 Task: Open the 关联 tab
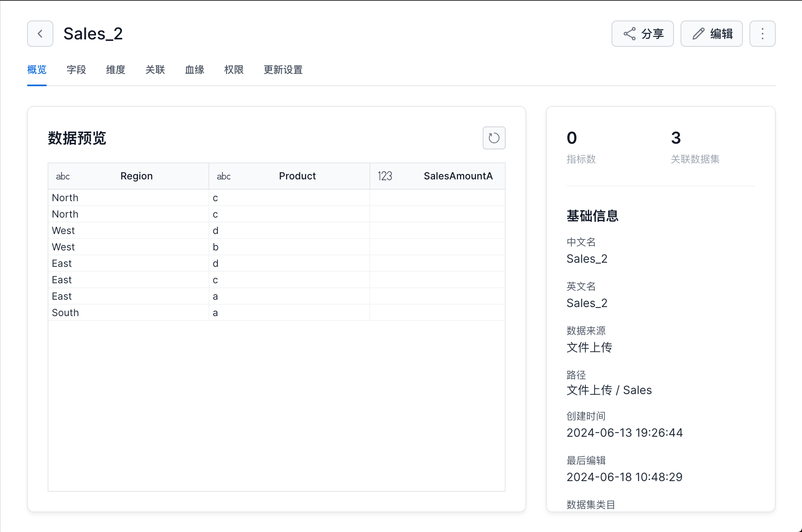point(155,70)
